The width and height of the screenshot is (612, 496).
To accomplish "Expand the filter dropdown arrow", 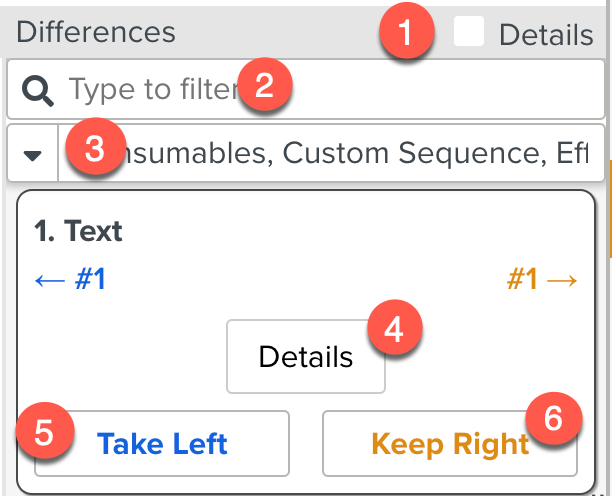I will pos(33,154).
